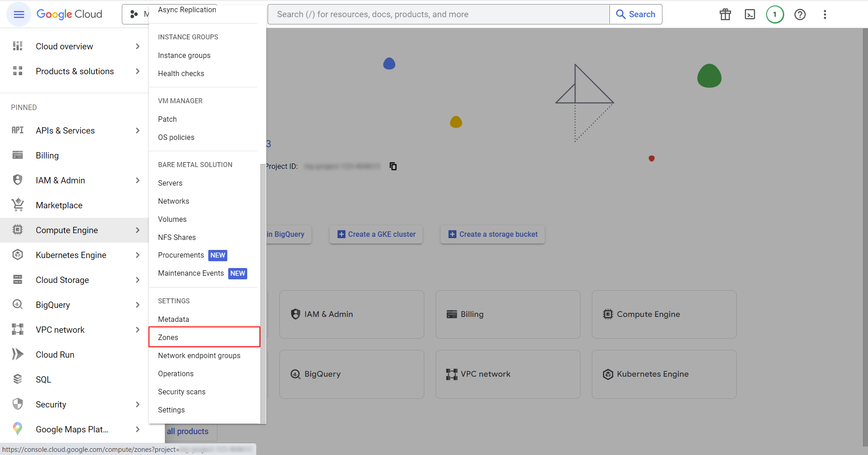Open the IAM & Admin quick access card
This screenshot has width=868, height=455.
click(352, 314)
